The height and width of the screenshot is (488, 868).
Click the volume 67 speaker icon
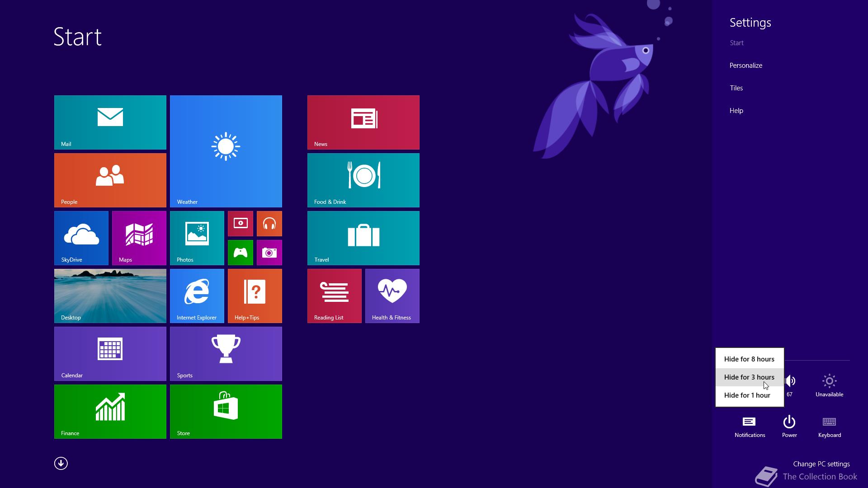(x=790, y=385)
